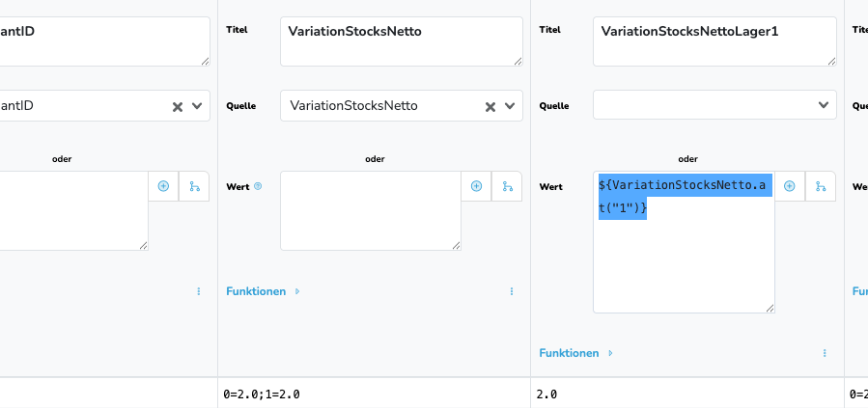The height and width of the screenshot is (408, 868).
Task: Click the branch icon beside VariationStocksNettoLager1 Wert field
Action: point(820,186)
